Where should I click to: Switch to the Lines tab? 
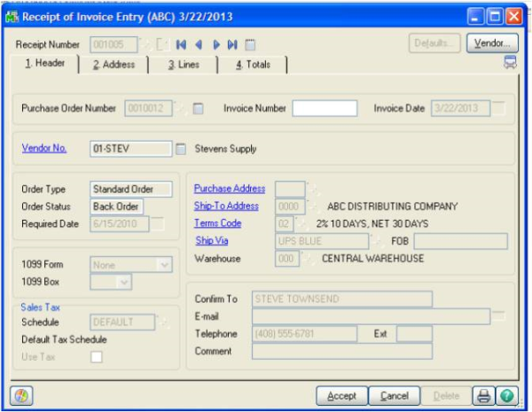[184, 65]
